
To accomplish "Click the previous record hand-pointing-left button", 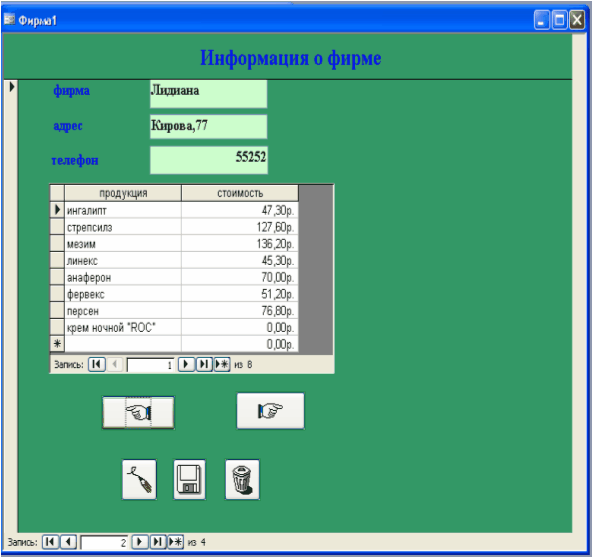I will (x=138, y=412).
